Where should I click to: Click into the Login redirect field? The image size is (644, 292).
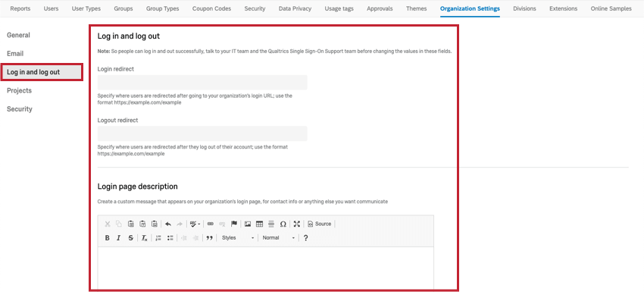202,82
